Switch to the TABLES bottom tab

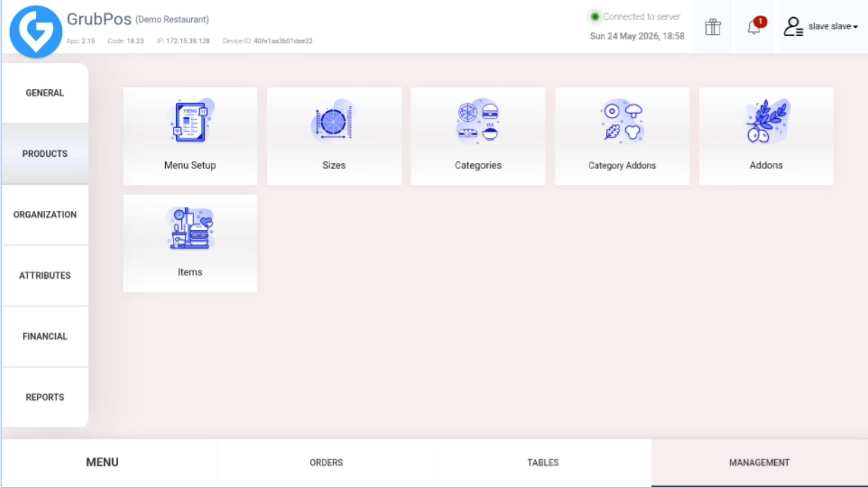tap(543, 462)
